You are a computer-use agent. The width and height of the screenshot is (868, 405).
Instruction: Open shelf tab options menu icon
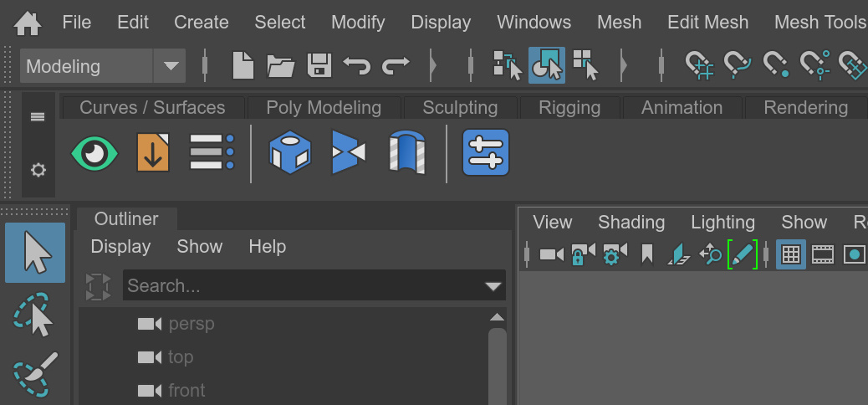[38, 117]
